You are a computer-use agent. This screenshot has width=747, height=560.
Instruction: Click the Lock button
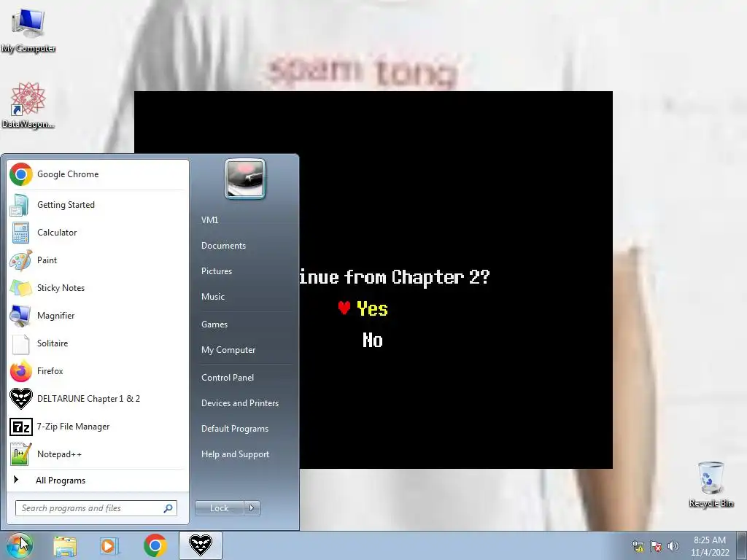pyautogui.click(x=219, y=508)
